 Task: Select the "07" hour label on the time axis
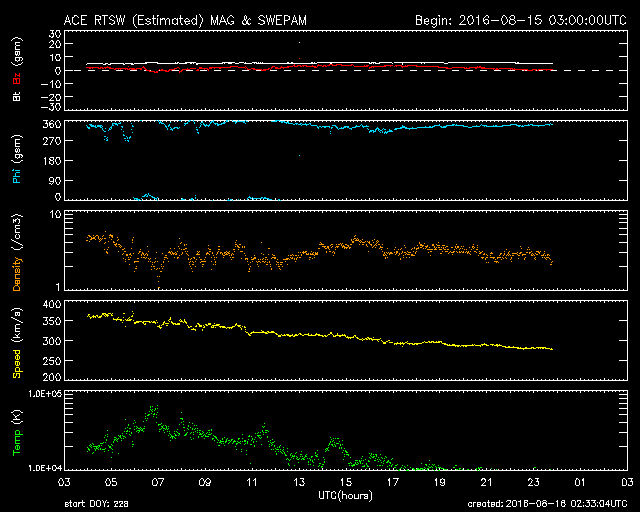[x=158, y=482]
